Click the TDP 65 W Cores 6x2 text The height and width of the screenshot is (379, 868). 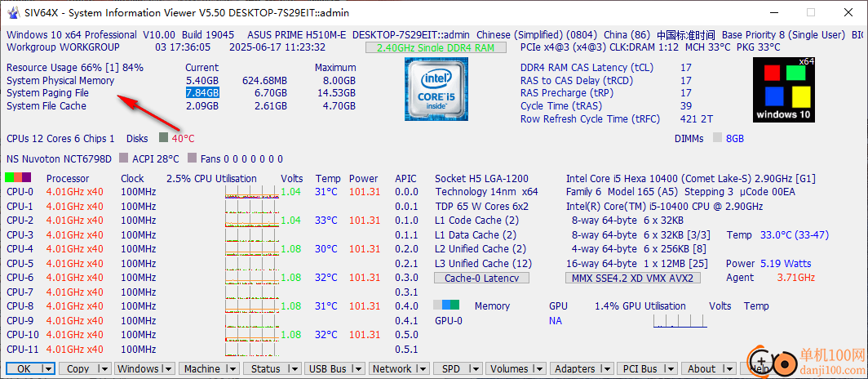point(481,207)
